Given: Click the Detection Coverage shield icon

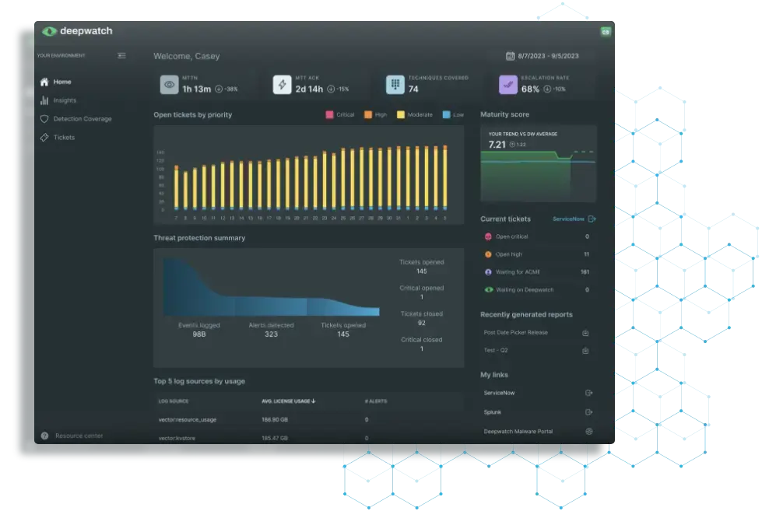Looking at the screenshot, I should tap(44, 119).
